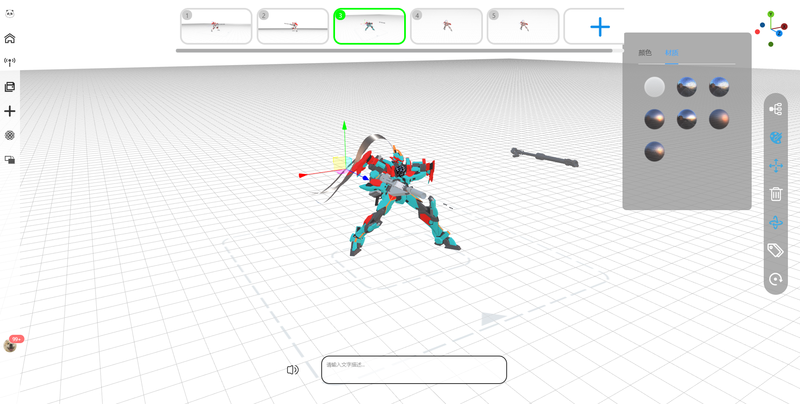Image resolution: width=800 pixels, height=404 pixels.
Task: Click the panda logo icon
Action: [9, 14]
